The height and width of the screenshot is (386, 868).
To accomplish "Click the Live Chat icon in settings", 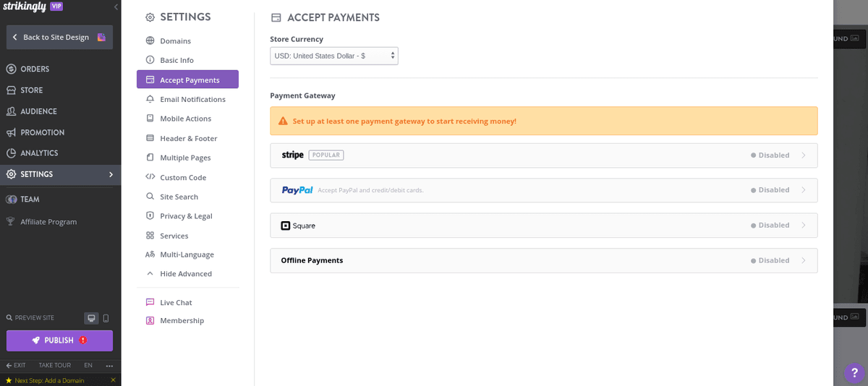I will 150,302.
